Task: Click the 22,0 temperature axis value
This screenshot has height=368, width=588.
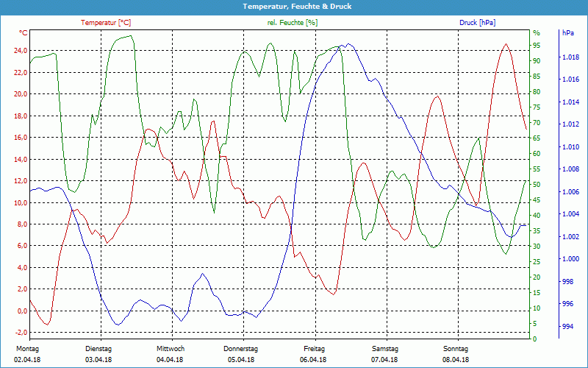Action: click(21, 72)
